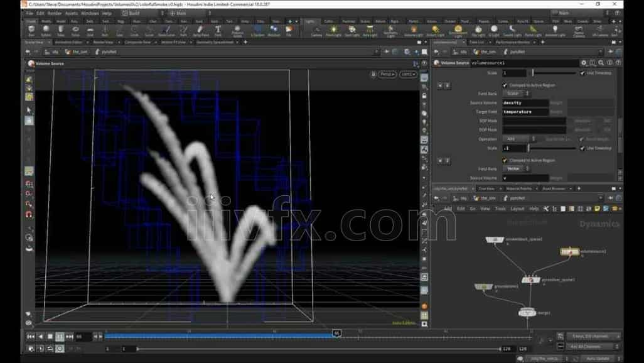Add a Camera from the shelf
Image resolution: width=644 pixels, height=363 pixels.
click(316, 30)
